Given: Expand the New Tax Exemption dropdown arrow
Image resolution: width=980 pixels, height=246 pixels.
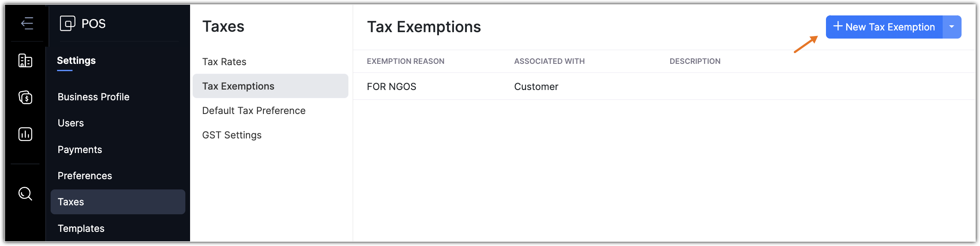Looking at the screenshot, I should pos(952,27).
